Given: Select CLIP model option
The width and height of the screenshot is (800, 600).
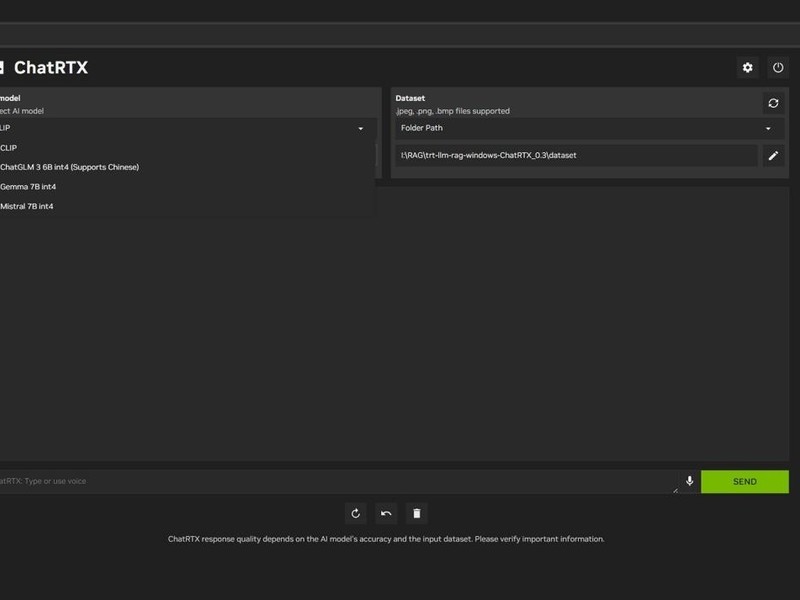Looking at the screenshot, I should click(187, 148).
